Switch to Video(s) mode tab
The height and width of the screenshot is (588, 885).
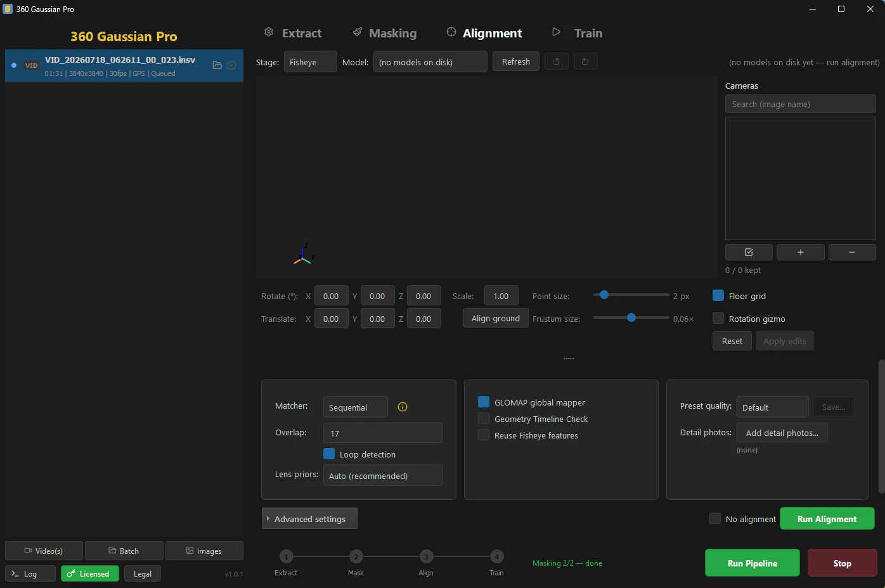tap(44, 551)
